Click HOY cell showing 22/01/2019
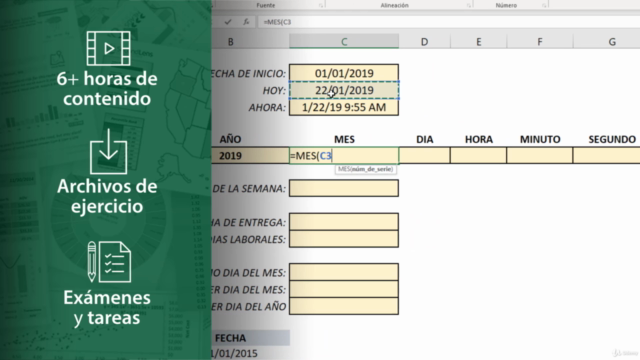Viewport: 640px width, 360px height. pos(344,90)
